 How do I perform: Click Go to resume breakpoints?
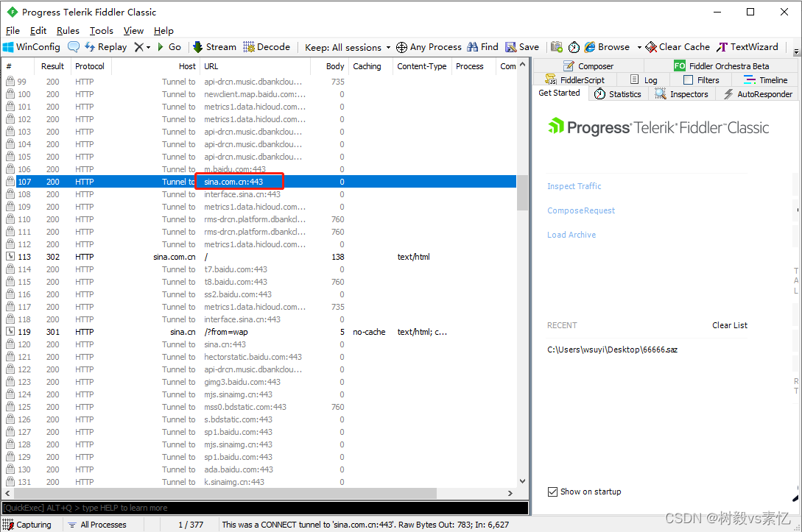(x=169, y=47)
